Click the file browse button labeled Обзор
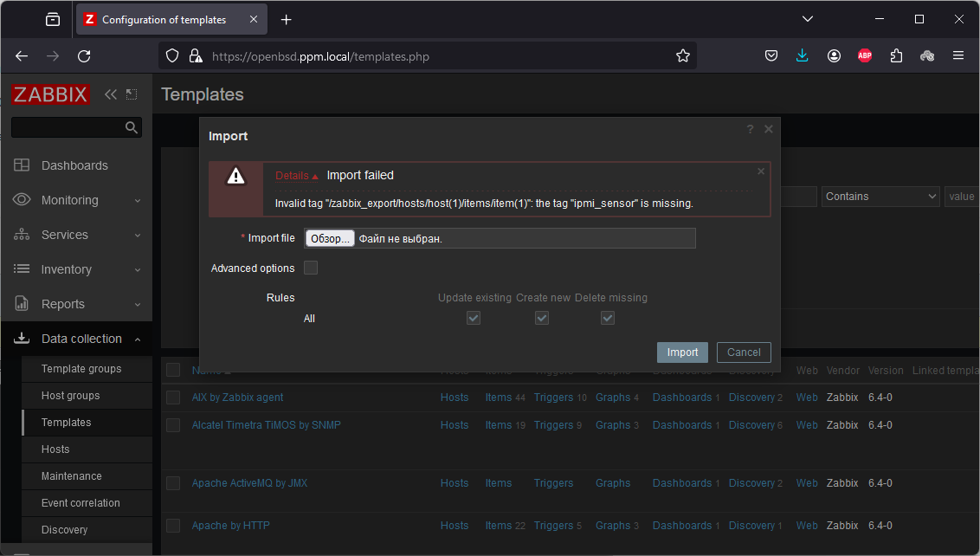Image resolution: width=980 pixels, height=556 pixels. (330, 238)
